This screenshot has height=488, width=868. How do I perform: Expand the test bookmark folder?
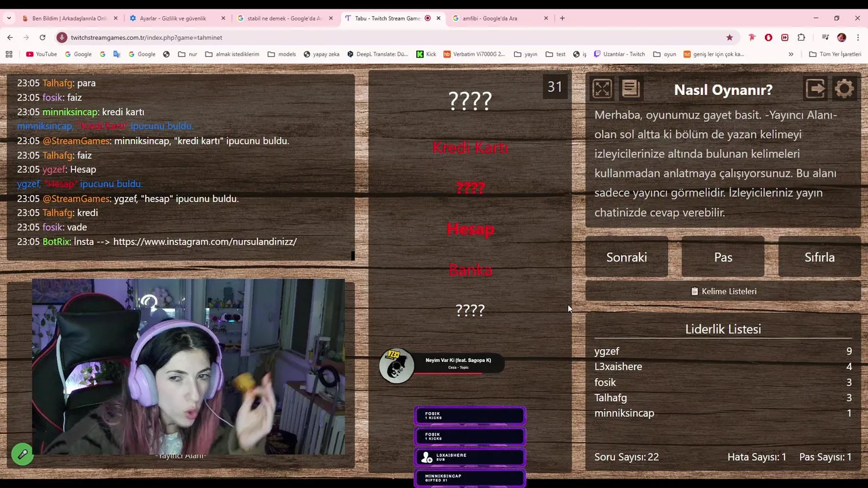pyautogui.click(x=555, y=54)
